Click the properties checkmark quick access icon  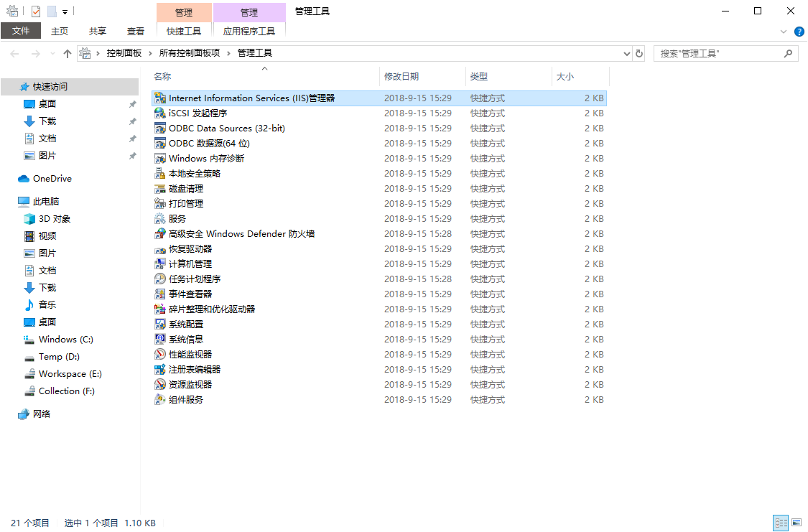coord(36,11)
